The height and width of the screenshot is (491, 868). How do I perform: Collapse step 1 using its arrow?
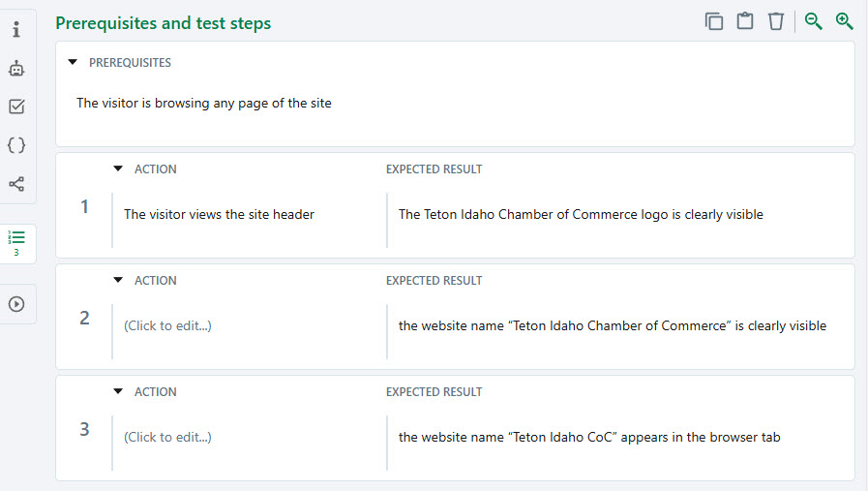118,169
